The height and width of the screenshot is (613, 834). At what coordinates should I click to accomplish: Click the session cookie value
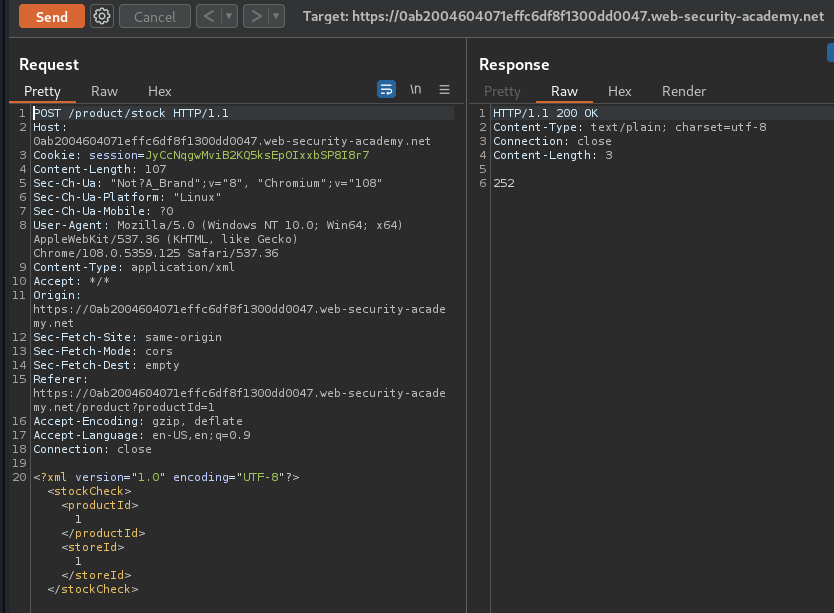click(x=257, y=155)
